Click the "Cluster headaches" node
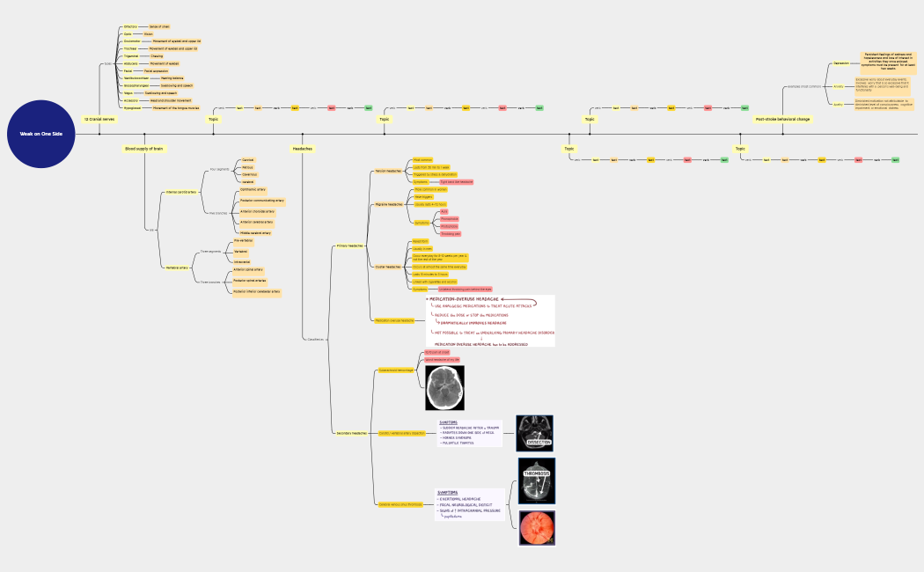The height and width of the screenshot is (572, 924). [388, 267]
